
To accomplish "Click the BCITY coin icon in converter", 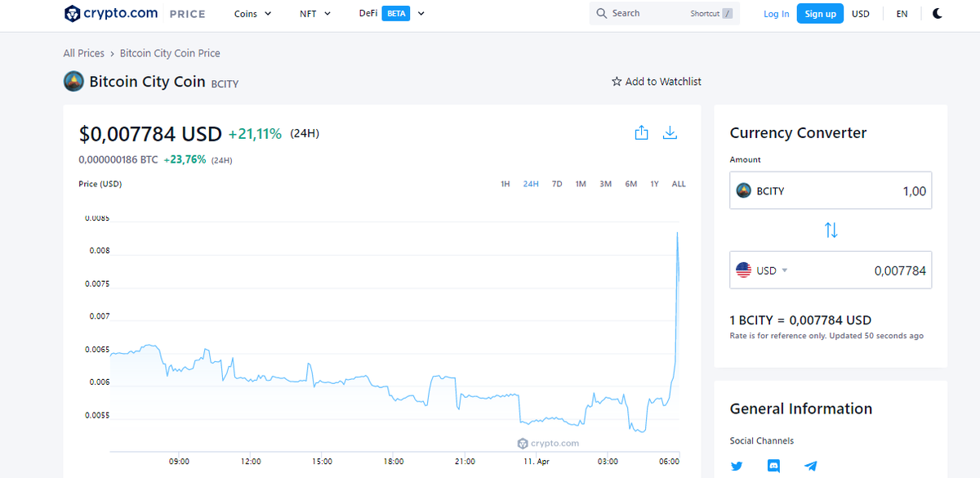I will tap(743, 190).
